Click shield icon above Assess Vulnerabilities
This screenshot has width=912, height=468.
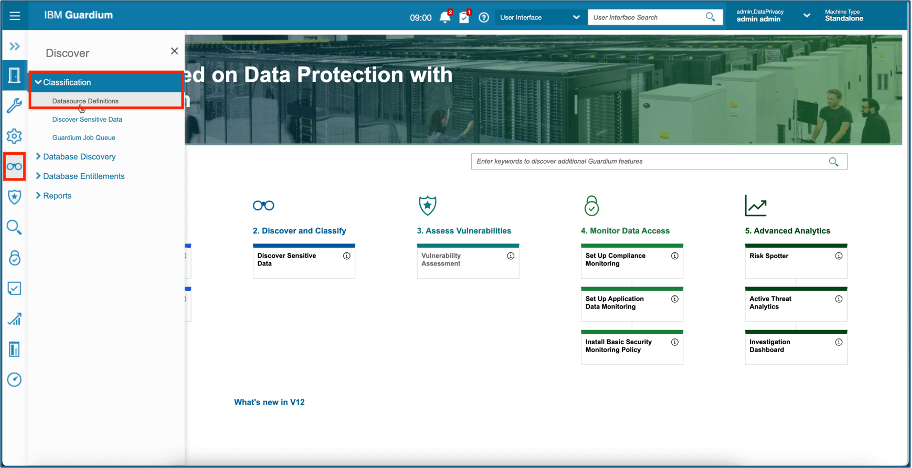coord(428,205)
